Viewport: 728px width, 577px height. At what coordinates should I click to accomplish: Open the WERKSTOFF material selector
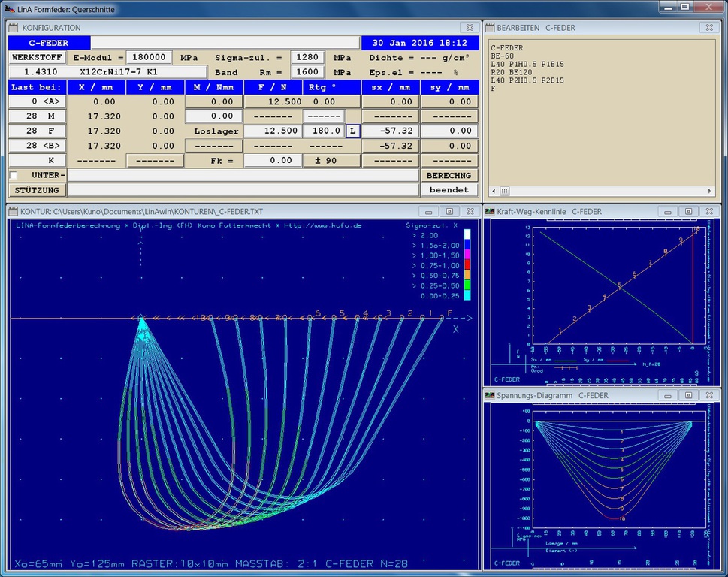pyautogui.click(x=37, y=58)
